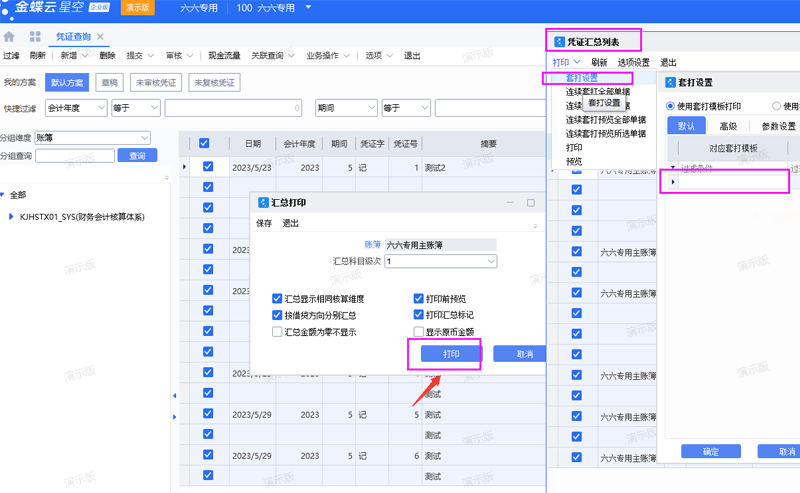Viewport: 800px width, 493px height.
Task: Click the 演示版 badge in header
Action: point(137,8)
